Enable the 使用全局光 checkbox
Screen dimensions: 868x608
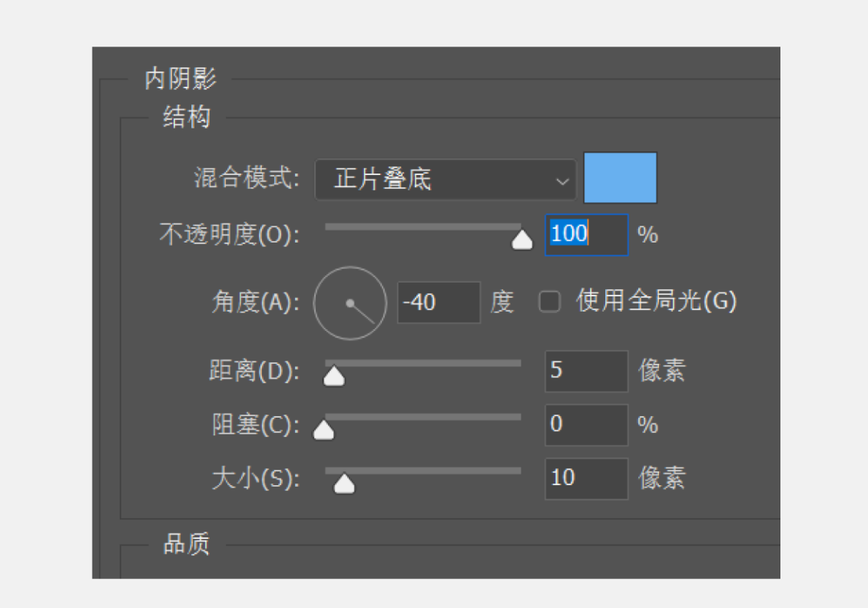(549, 302)
